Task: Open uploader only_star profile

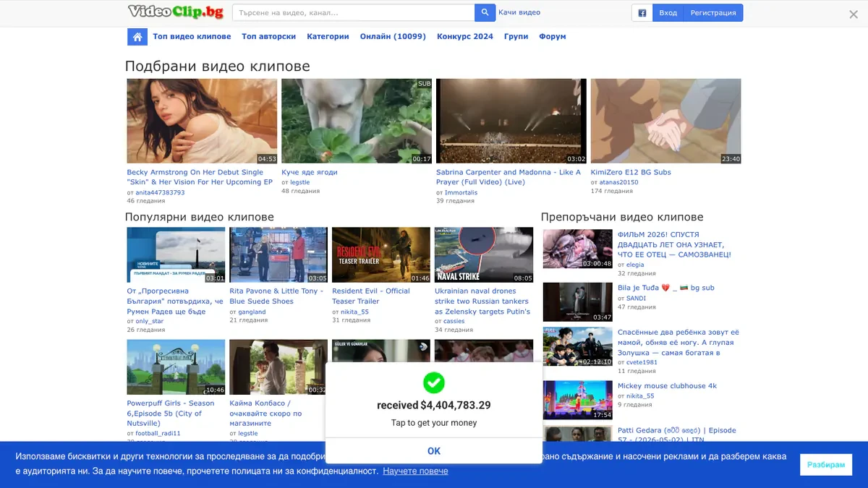Action: (x=150, y=321)
